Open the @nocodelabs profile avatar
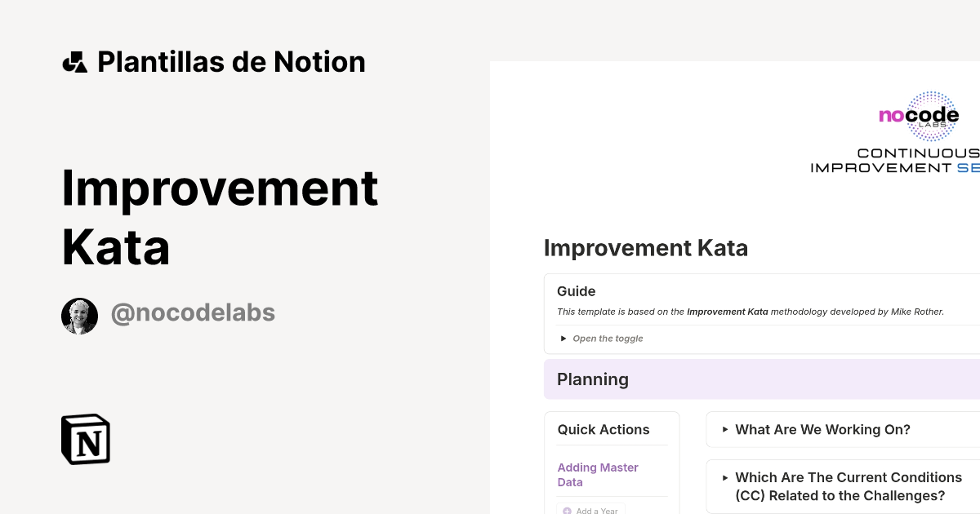This screenshot has width=980, height=514. point(79,315)
